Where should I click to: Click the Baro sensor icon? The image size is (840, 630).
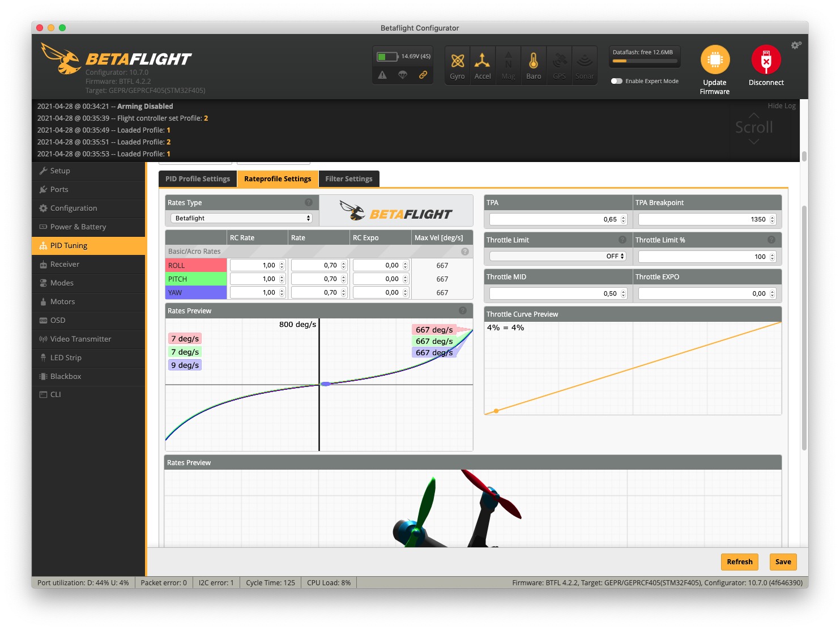[534, 65]
